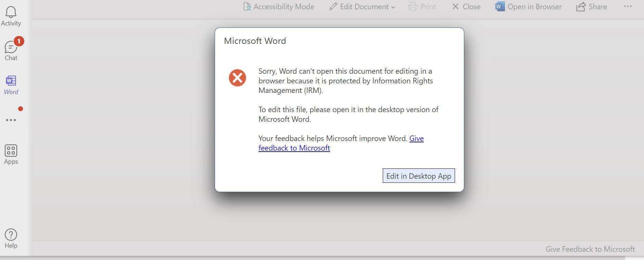Open more options ellipsis in toolbar

pos(628,6)
